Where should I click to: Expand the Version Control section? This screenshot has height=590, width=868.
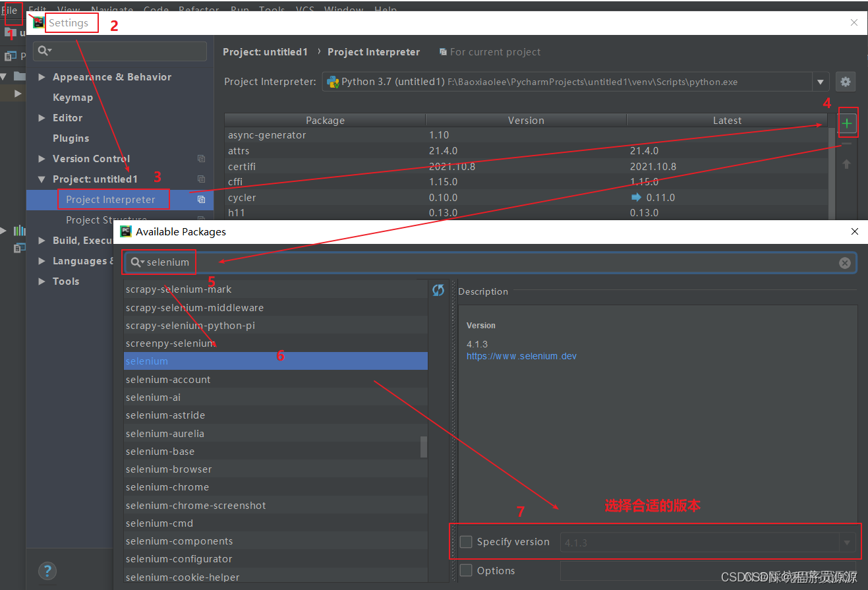point(42,159)
